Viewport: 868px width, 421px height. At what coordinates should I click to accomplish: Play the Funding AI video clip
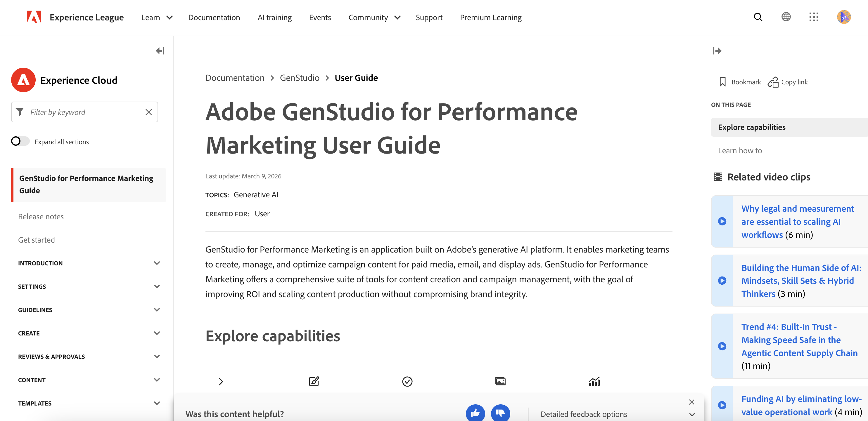click(x=722, y=405)
